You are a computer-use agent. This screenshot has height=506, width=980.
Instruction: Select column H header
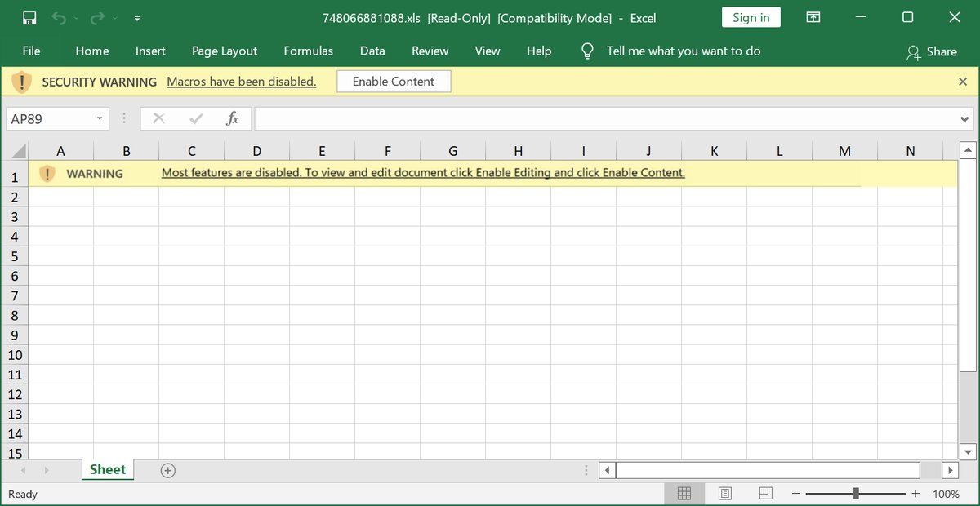click(518, 151)
